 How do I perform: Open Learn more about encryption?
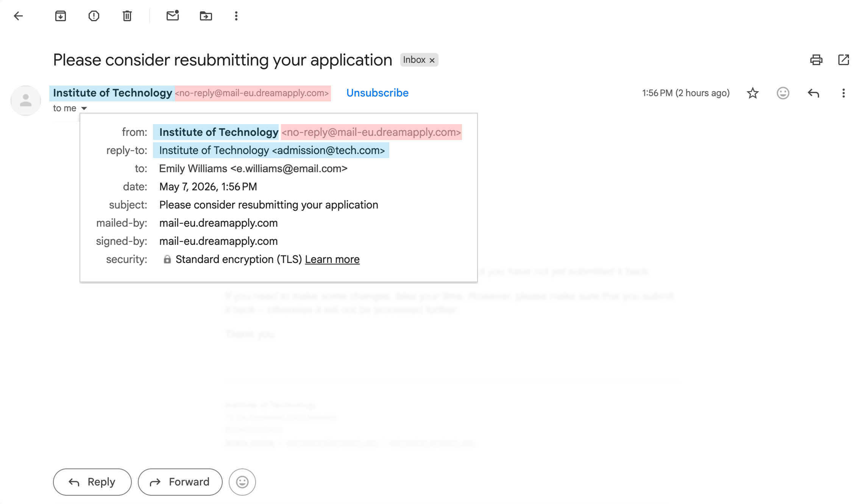coord(332,259)
